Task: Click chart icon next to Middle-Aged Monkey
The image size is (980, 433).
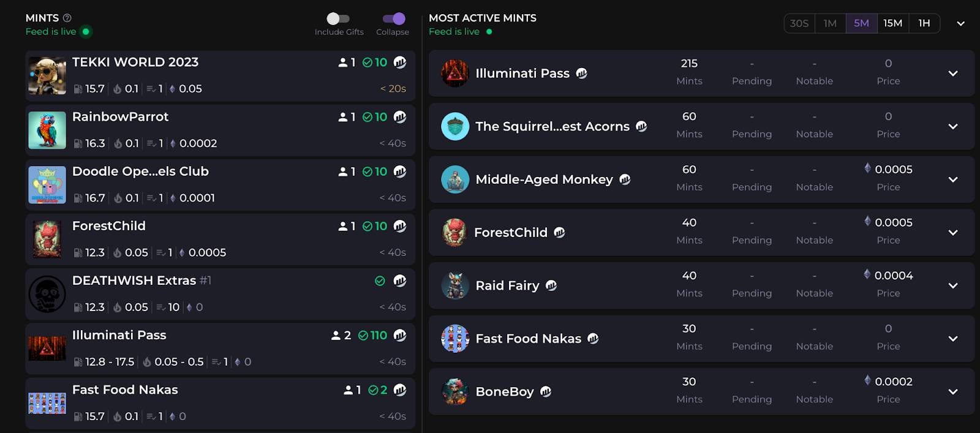Action: pyautogui.click(x=625, y=179)
